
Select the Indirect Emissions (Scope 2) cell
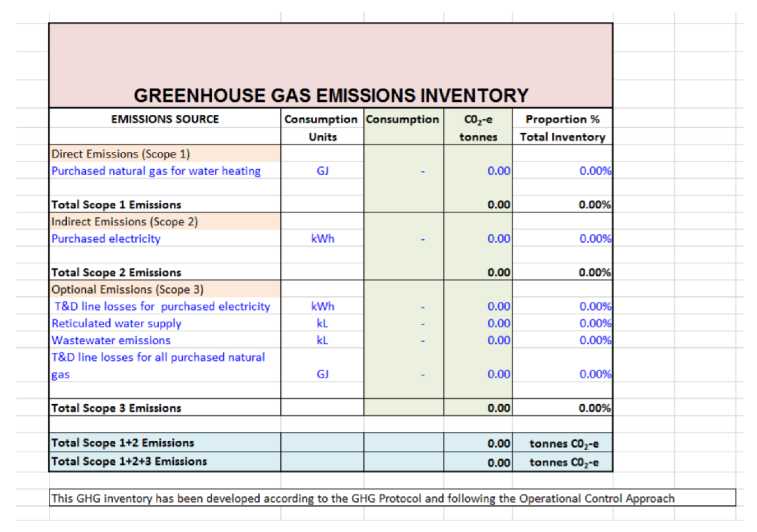pos(125,222)
